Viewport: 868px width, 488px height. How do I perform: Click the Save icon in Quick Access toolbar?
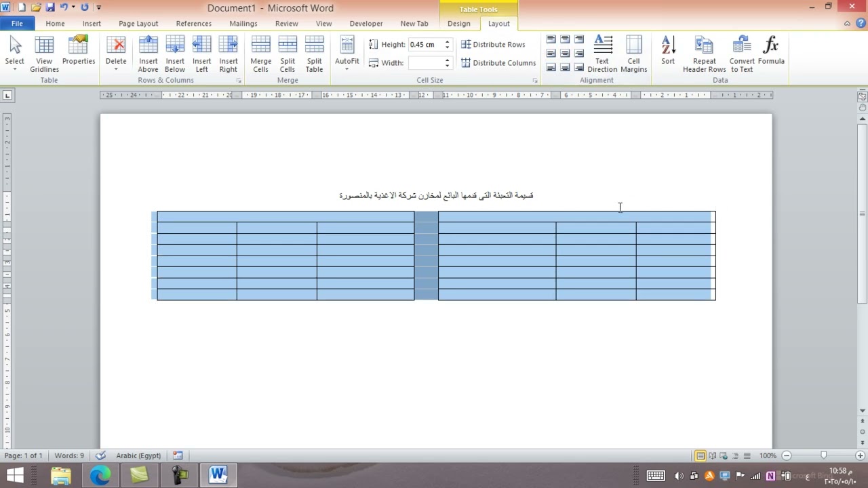coord(50,7)
